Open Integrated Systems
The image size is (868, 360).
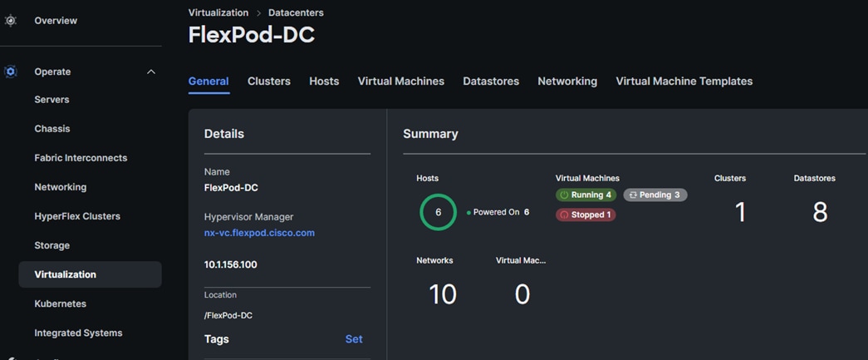(78, 333)
